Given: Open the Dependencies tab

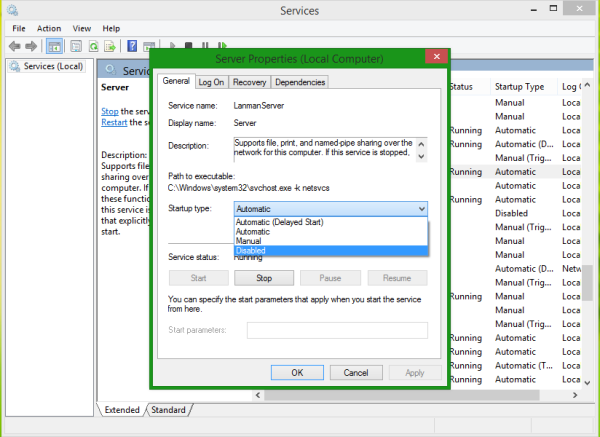Looking at the screenshot, I should [300, 82].
